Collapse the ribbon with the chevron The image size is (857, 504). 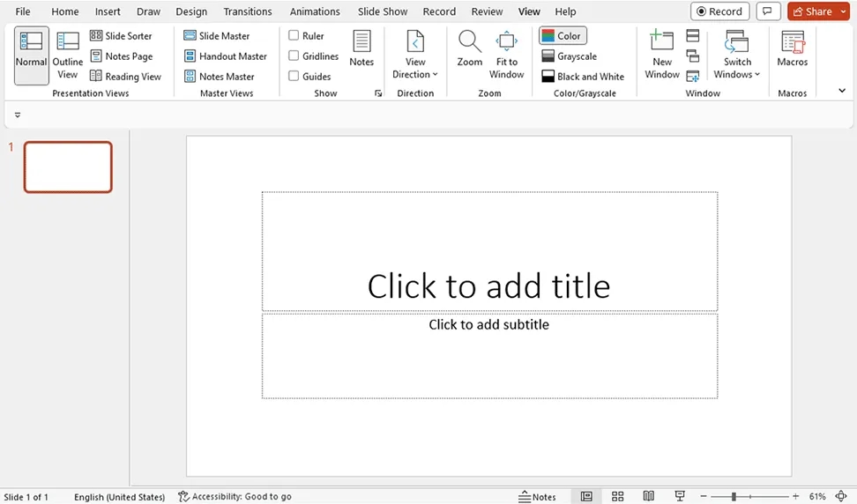click(842, 91)
